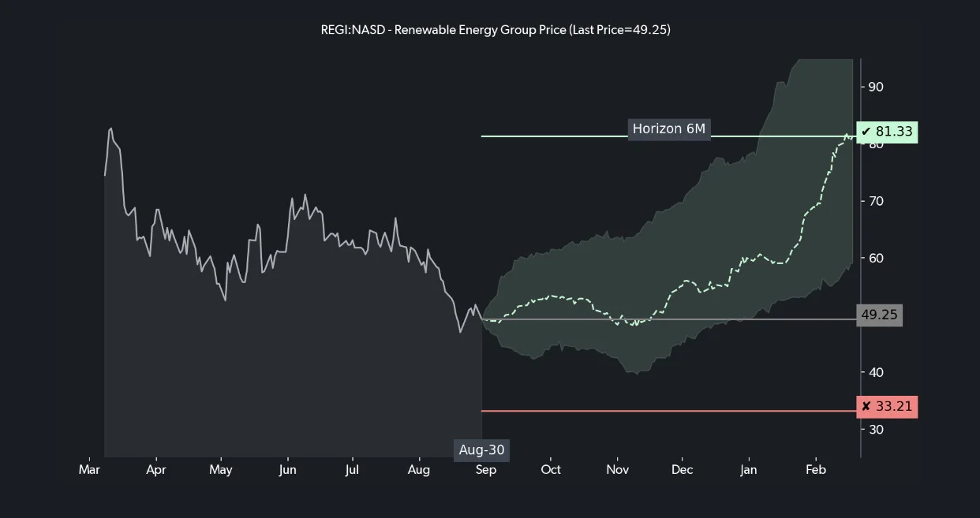The width and height of the screenshot is (980, 518).
Task: Click the green 81.33 target price tag
Action: [x=888, y=132]
